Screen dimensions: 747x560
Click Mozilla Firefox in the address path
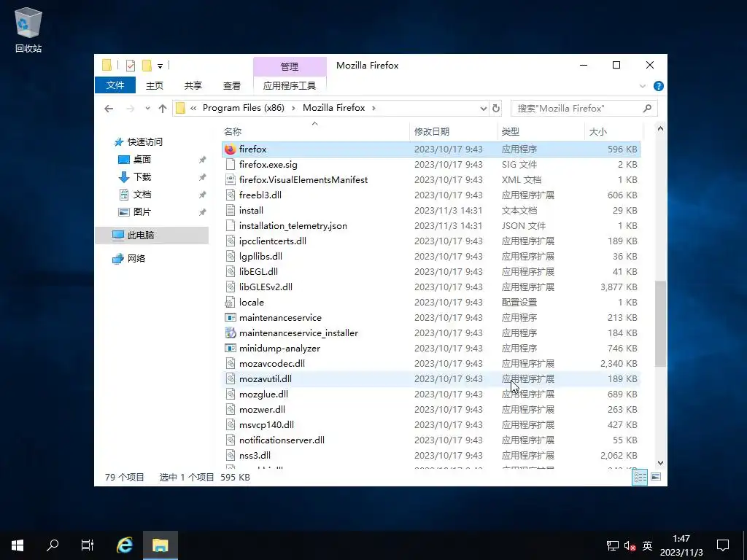(x=333, y=108)
